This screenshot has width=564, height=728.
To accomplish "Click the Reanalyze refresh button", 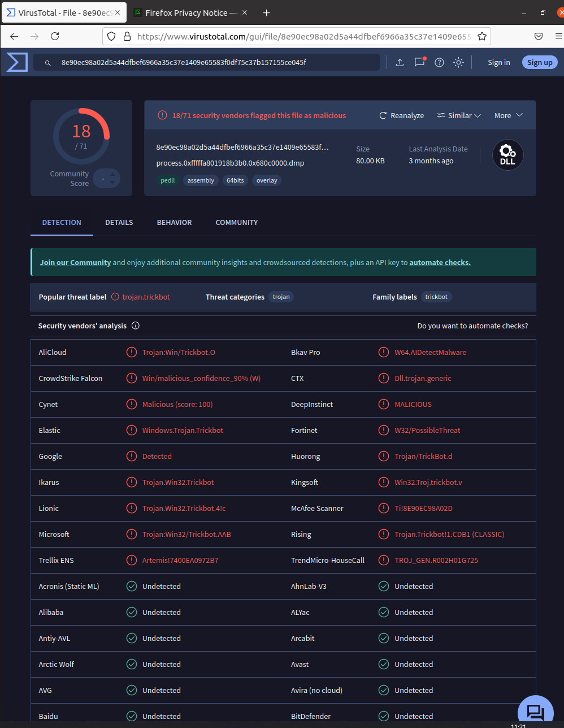I will coord(401,115).
